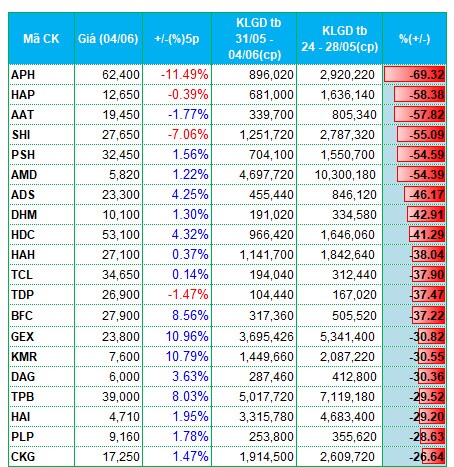
Task: Click the Mã CK column header
Action: (x=41, y=39)
